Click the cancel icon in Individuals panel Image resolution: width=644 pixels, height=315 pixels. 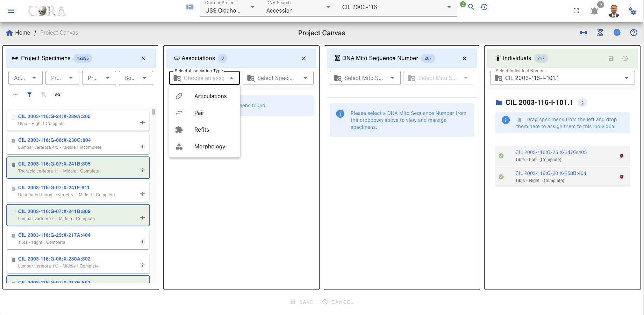point(625,58)
